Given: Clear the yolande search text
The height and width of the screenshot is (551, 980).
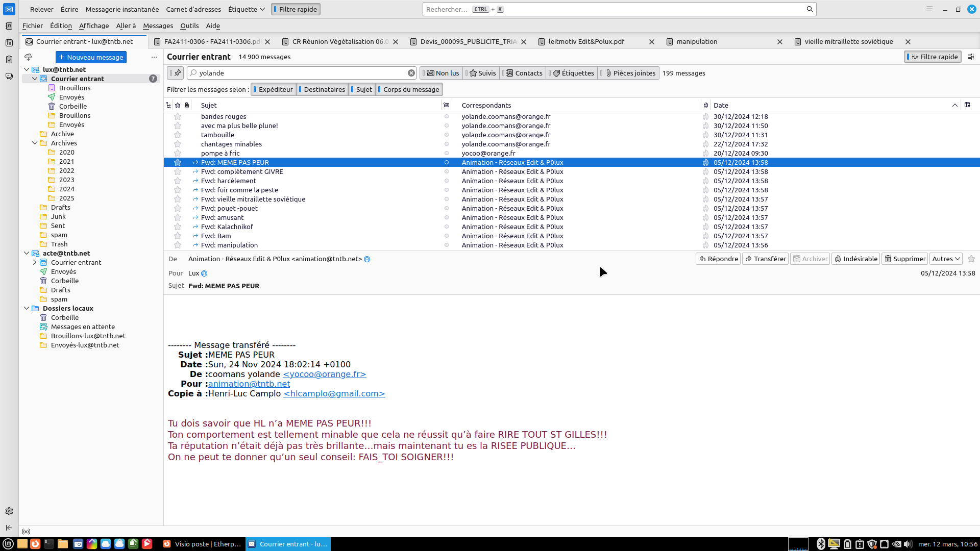Looking at the screenshot, I should (411, 73).
